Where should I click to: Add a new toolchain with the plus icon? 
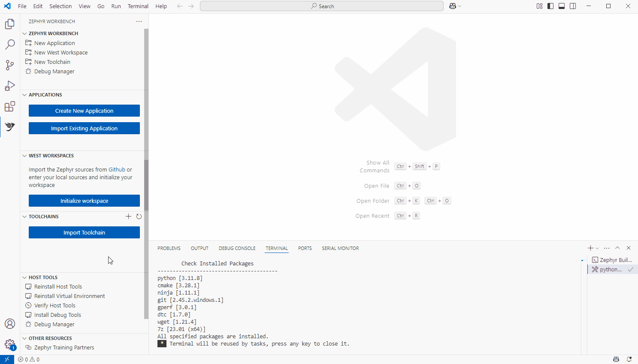(128, 217)
